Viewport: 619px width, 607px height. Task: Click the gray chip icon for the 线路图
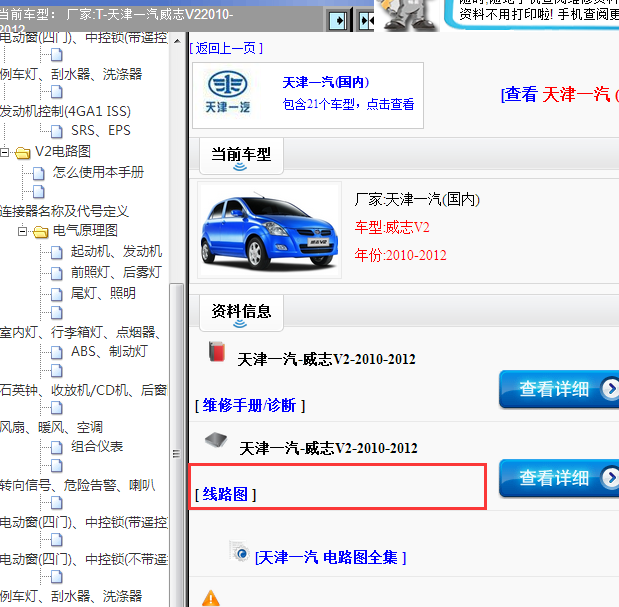coord(216,440)
